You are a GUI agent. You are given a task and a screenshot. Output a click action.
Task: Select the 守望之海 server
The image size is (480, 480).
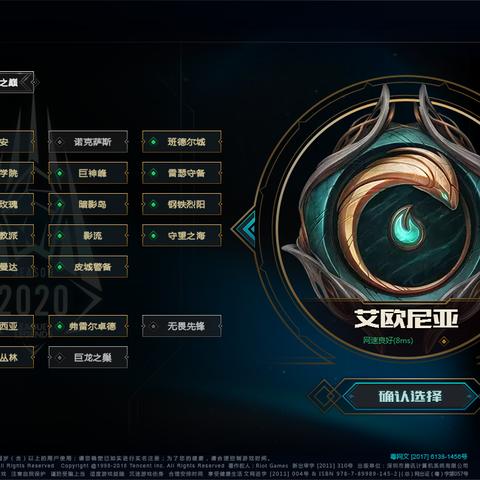[x=182, y=235]
